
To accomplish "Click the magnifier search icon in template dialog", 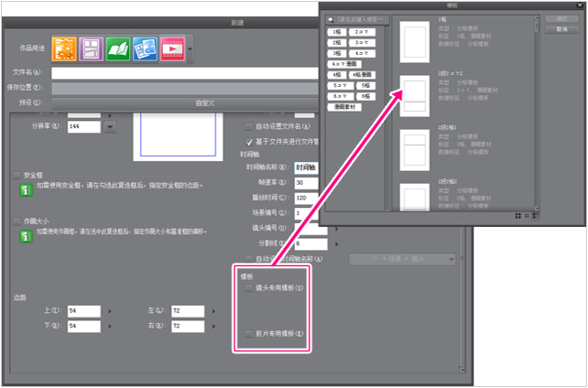I will [331, 20].
